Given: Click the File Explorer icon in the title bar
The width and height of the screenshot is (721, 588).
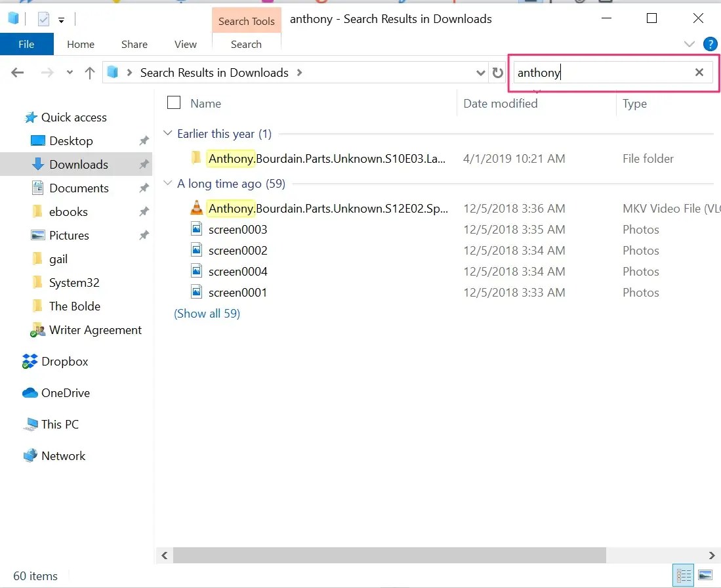Looking at the screenshot, I should click(x=13, y=18).
